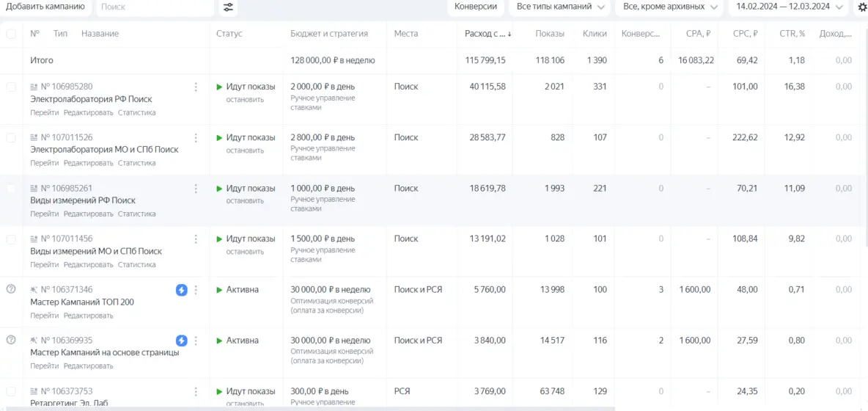Open the Все, кроме архивных dropdown
Image resolution: width=868 pixels, height=411 pixels.
click(670, 7)
